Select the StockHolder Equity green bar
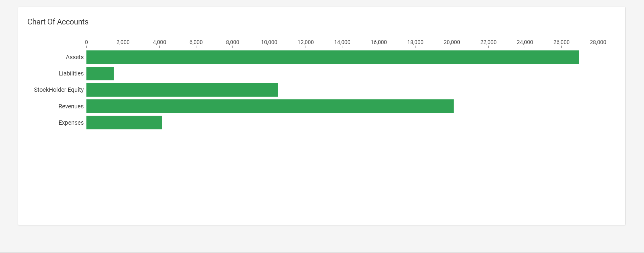The image size is (644, 253). [x=182, y=90]
